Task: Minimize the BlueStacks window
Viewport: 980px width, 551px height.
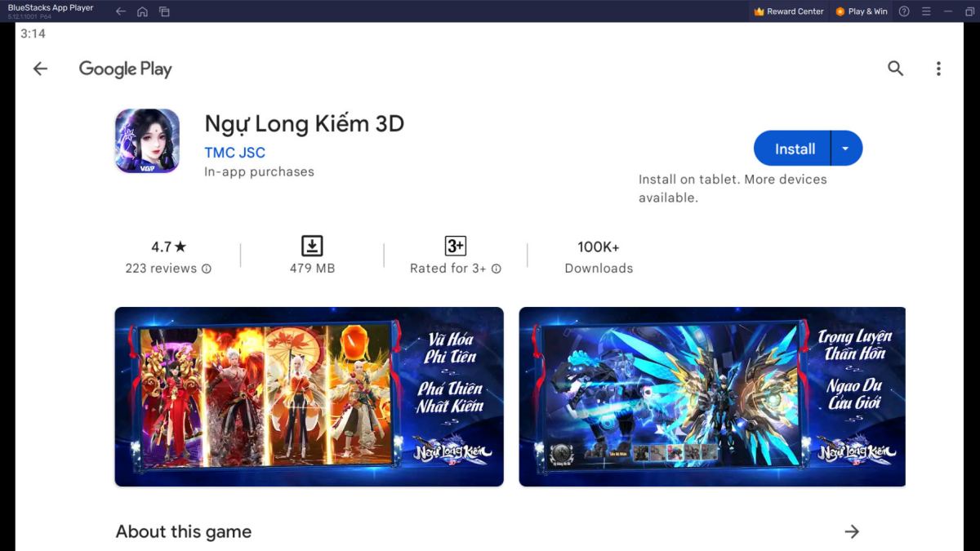Action: [x=948, y=11]
